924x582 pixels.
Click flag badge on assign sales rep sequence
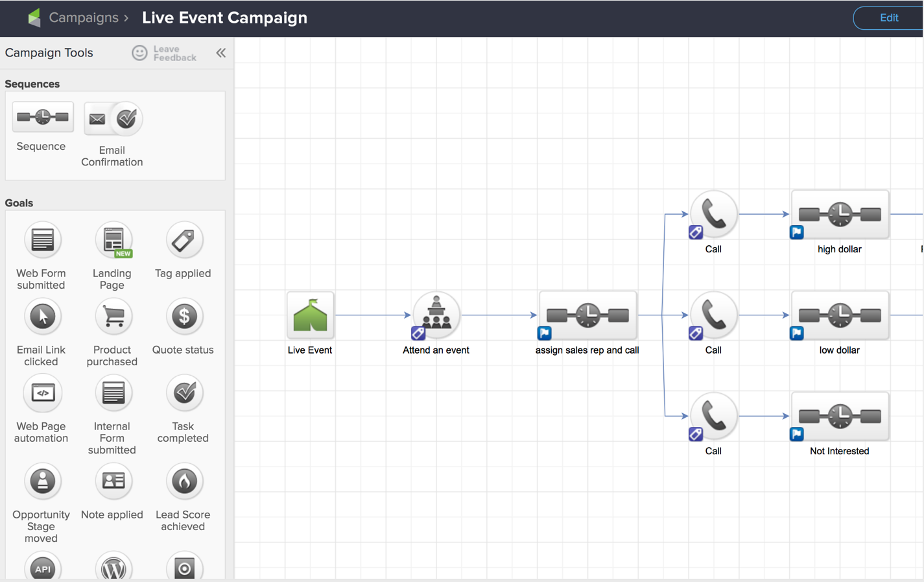coord(545,333)
